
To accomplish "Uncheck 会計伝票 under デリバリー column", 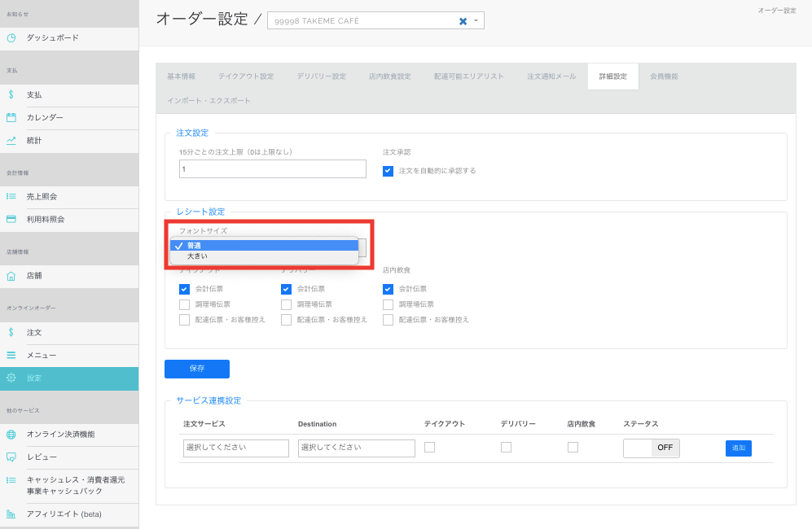I will (286, 289).
